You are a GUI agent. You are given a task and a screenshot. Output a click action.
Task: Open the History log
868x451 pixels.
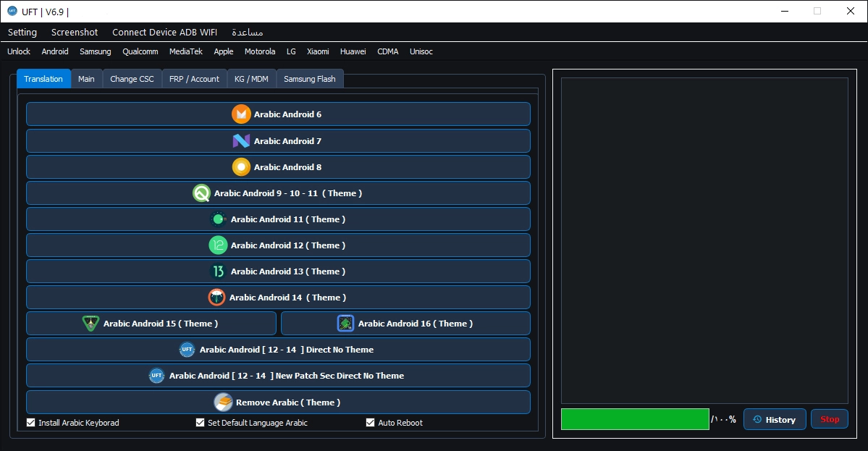pos(775,419)
